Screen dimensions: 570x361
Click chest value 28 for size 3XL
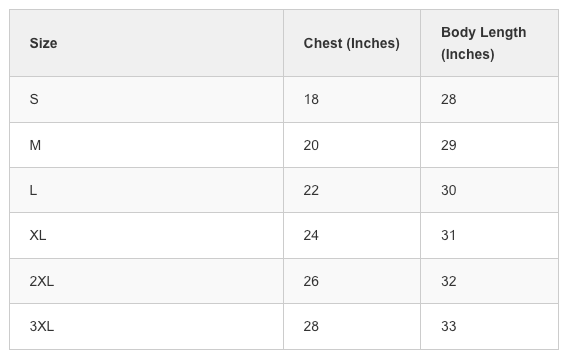coord(311,326)
